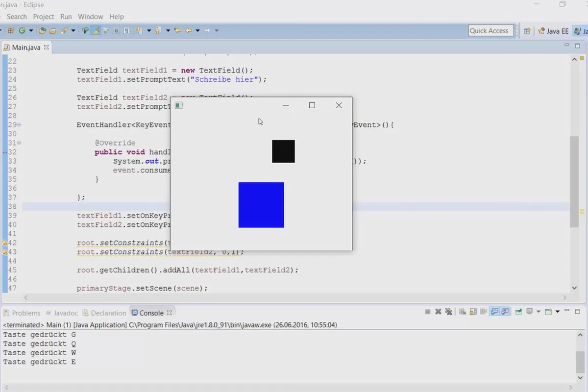Viewport: 588px width, 392px height.
Task: Toggle Console Scroll Lock icon
Action: [473, 312]
